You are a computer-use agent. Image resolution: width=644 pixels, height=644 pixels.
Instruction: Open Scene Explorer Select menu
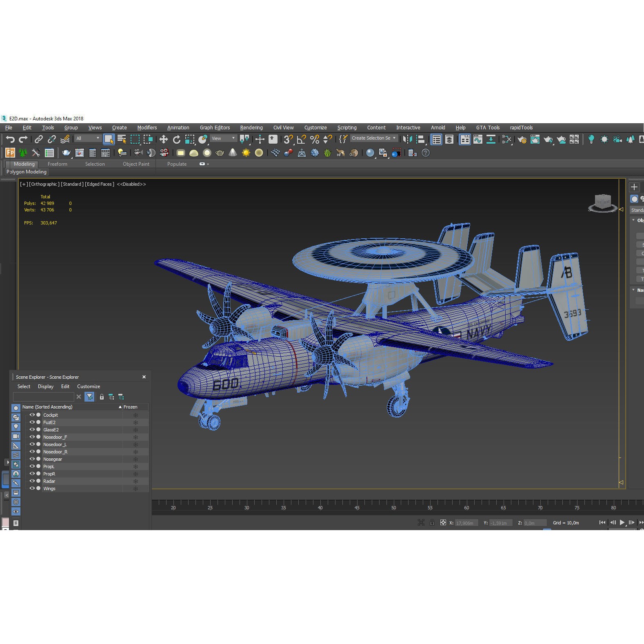click(x=24, y=386)
